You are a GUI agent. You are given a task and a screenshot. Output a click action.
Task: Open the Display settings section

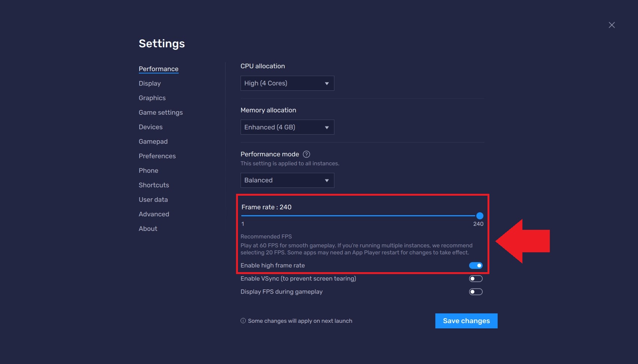click(x=149, y=83)
